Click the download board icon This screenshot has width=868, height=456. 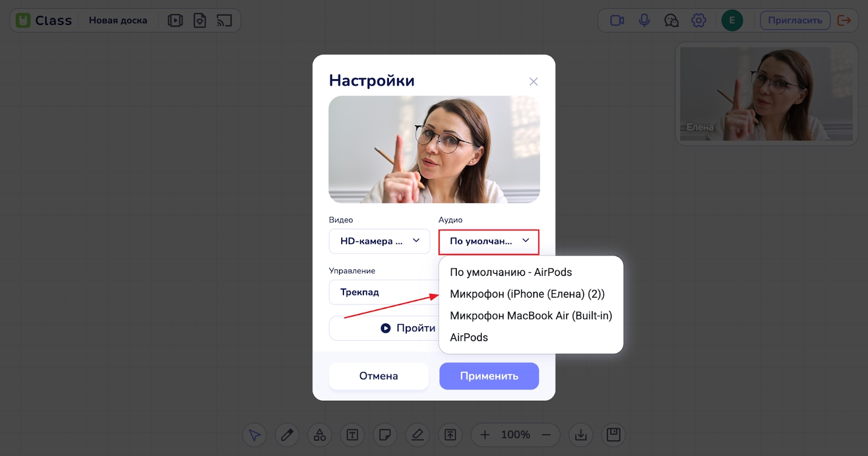click(580, 435)
